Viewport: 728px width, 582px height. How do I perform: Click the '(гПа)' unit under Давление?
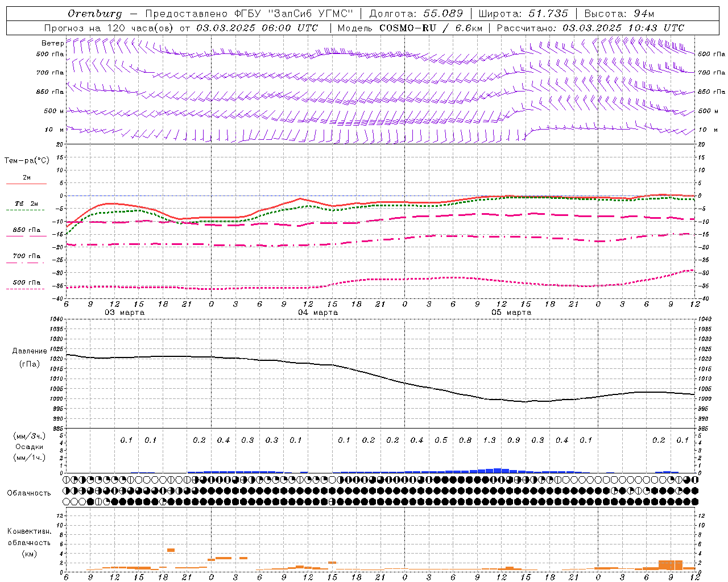[30, 364]
